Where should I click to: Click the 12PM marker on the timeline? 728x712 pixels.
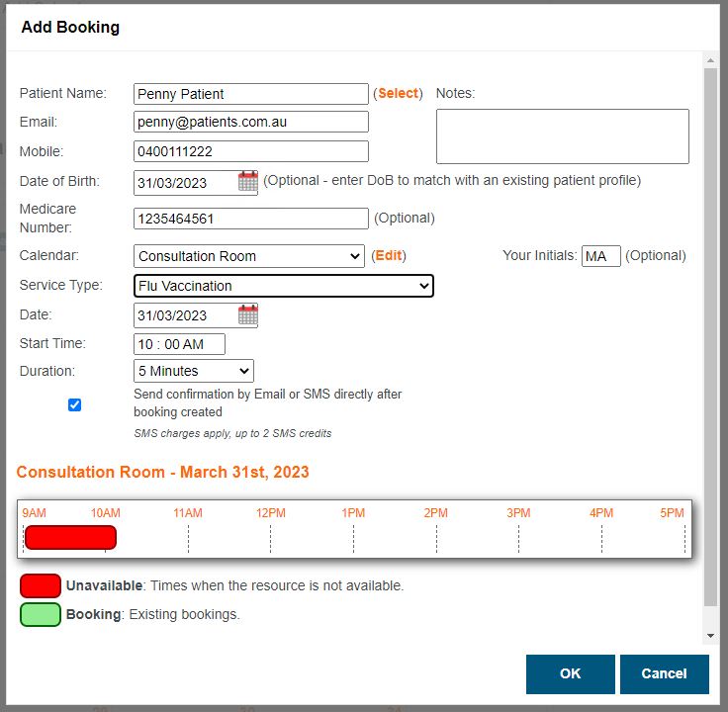pyautogui.click(x=271, y=513)
